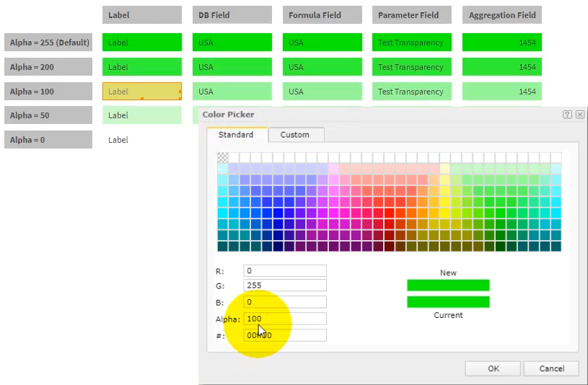Open Color Picker help question-mark icon

[x=567, y=115]
